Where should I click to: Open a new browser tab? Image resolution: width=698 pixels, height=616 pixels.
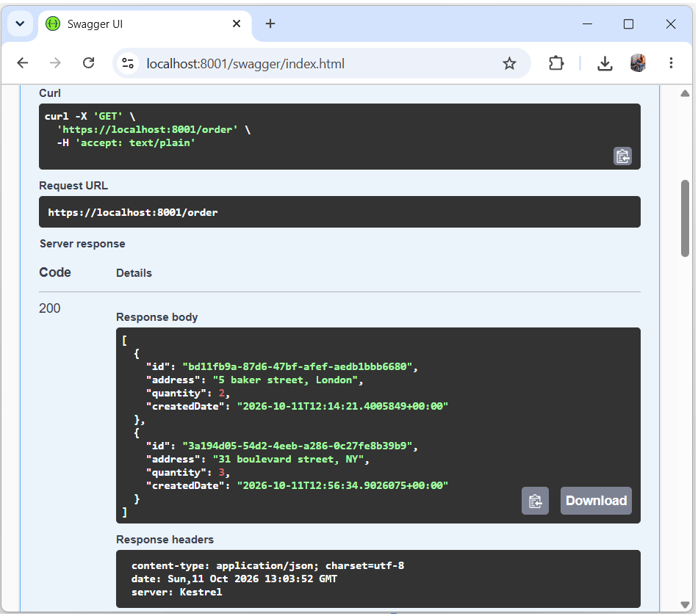pyautogui.click(x=270, y=23)
